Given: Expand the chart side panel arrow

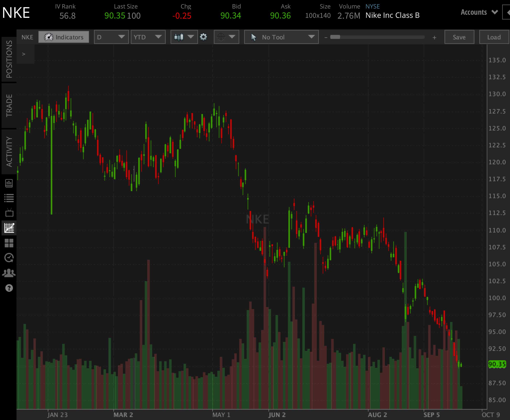Looking at the screenshot, I should click(x=24, y=54).
